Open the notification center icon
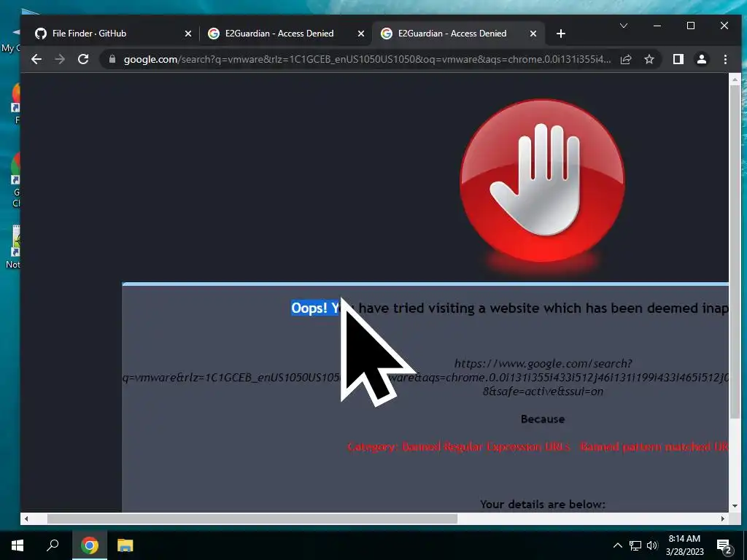This screenshot has width=747, height=560. 724,545
